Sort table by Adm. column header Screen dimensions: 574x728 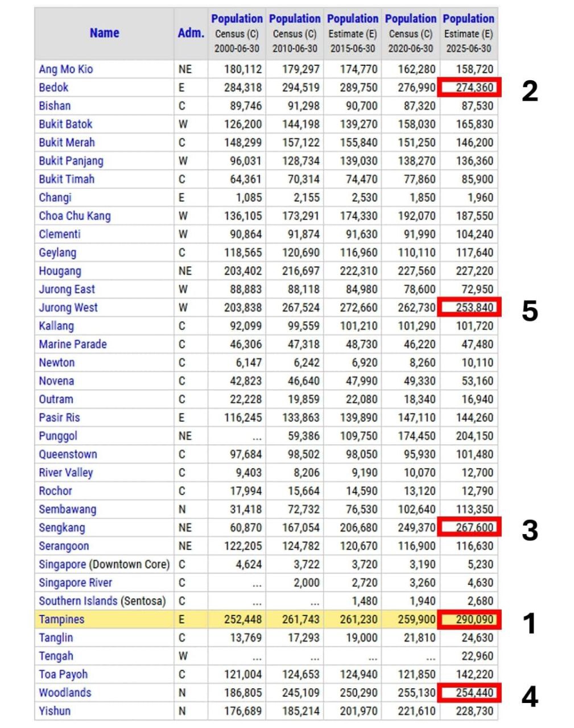[191, 33]
